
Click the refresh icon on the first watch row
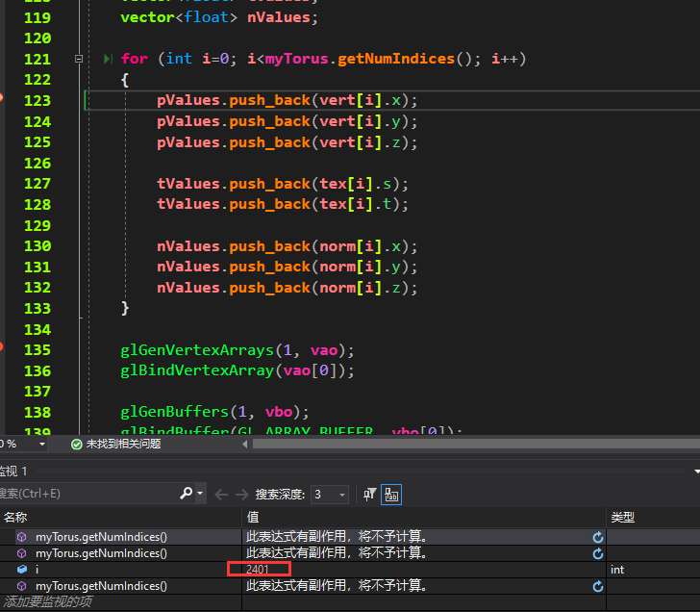(598, 537)
